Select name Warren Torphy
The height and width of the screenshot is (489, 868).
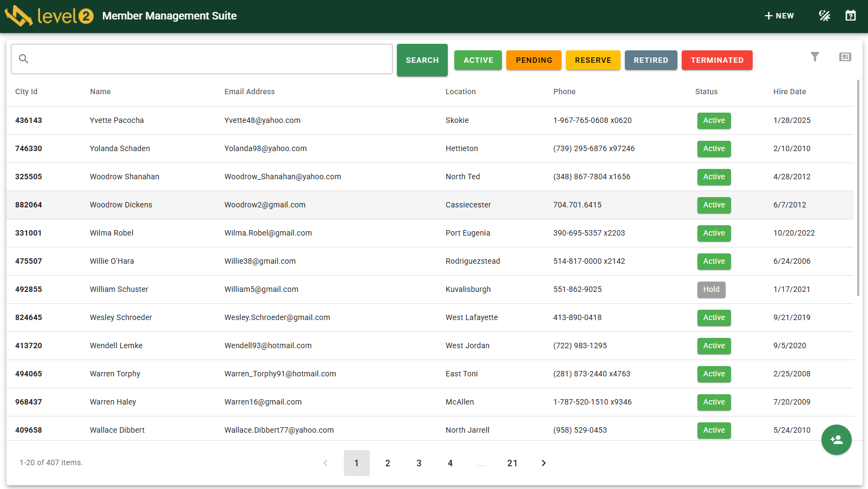tap(115, 374)
